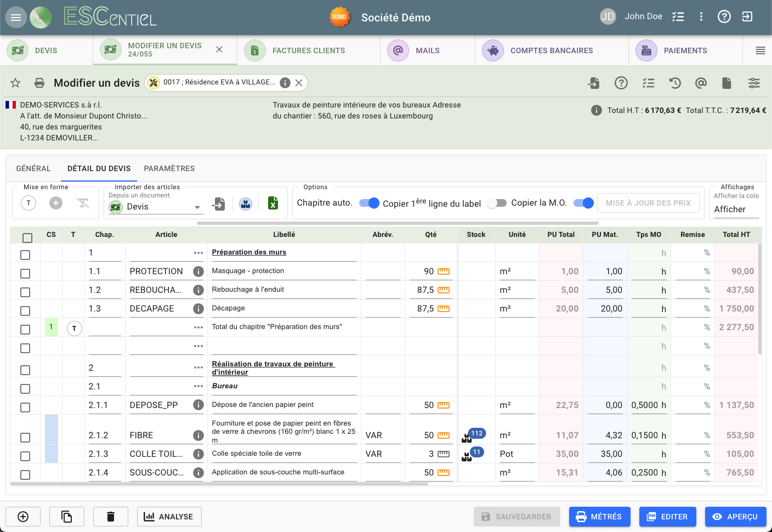Click the APERÇU preview button
This screenshot has width=772, height=532.
point(735,517)
